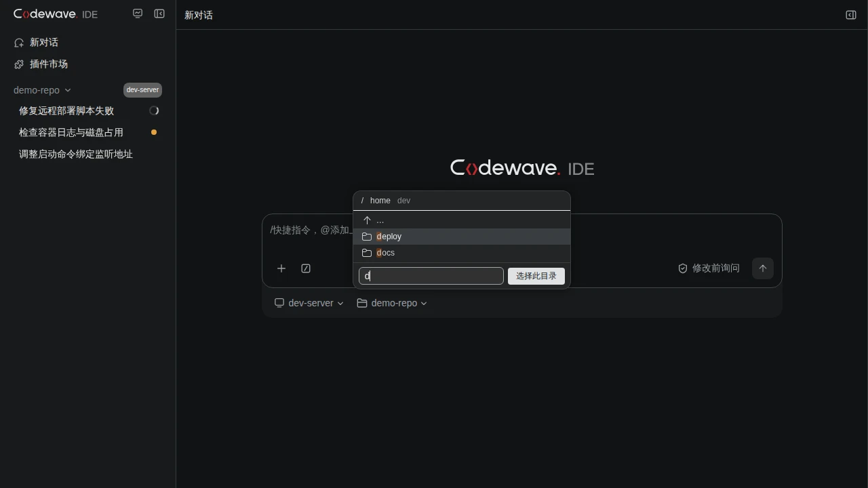Collapse the left sidebar using the header panel icon

[x=159, y=14]
